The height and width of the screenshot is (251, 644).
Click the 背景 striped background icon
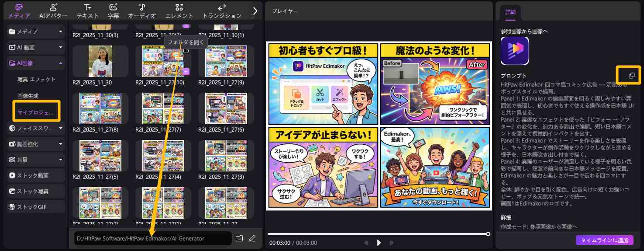point(12,160)
